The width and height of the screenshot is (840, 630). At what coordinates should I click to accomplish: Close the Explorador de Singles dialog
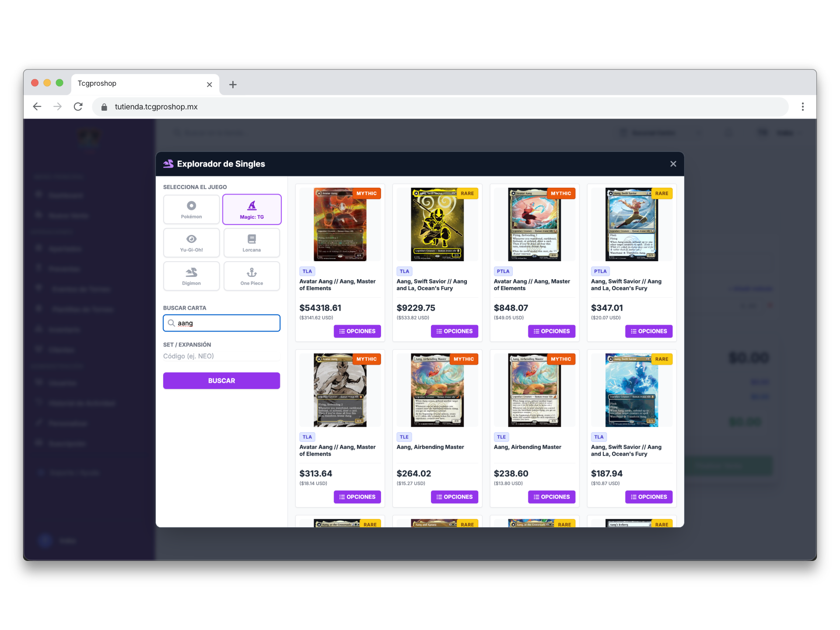point(673,164)
